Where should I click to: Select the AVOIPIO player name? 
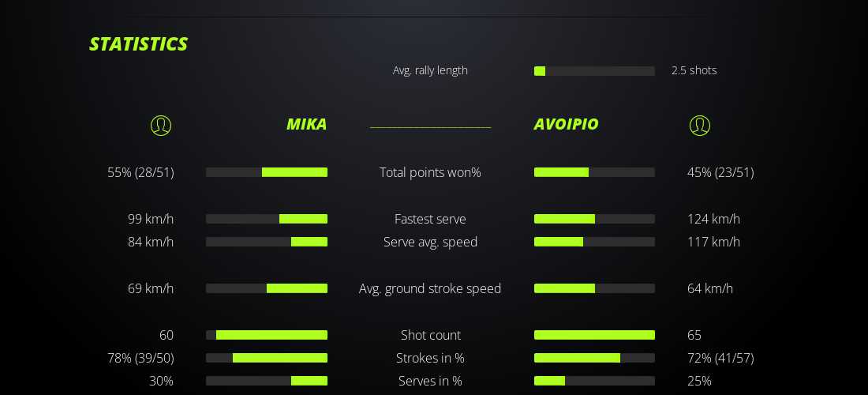click(x=566, y=124)
